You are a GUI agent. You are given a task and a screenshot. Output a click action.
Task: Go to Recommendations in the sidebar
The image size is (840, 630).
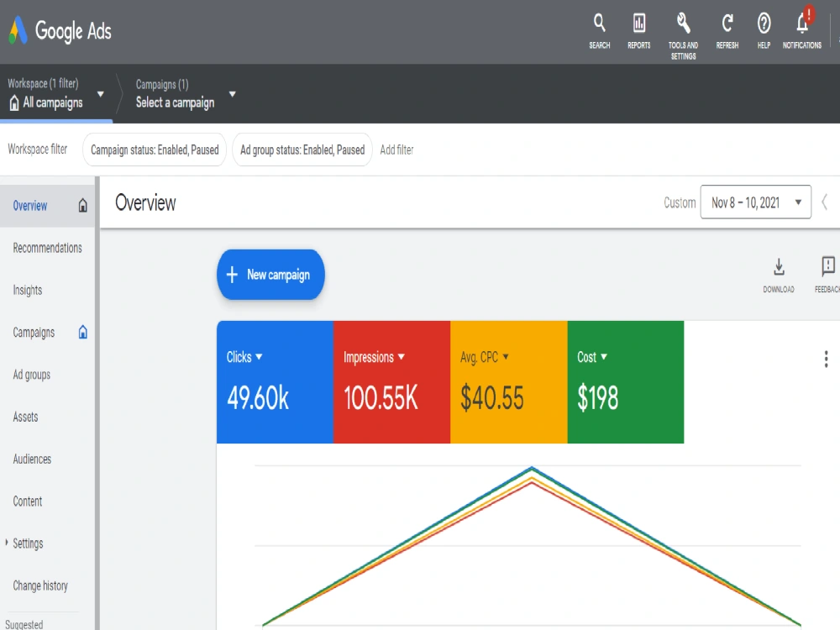point(48,248)
